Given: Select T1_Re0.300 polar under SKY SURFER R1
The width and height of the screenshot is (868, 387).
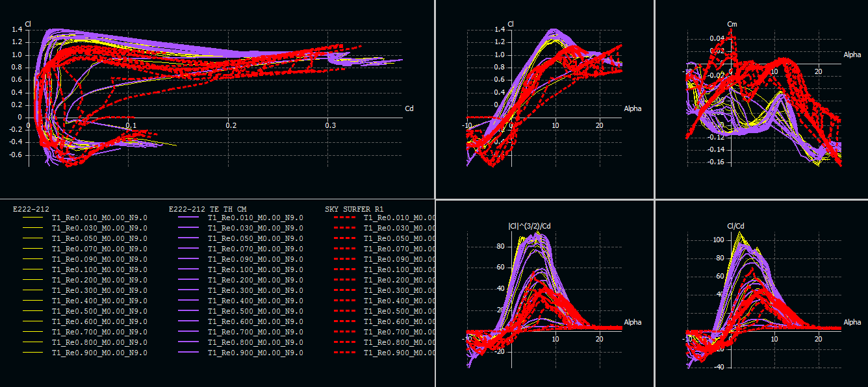Looking at the screenshot, I should (x=399, y=291).
